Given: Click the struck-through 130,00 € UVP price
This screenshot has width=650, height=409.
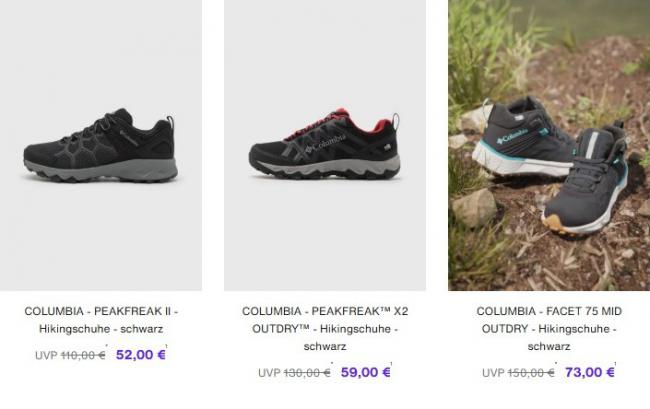Looking at the screenshot, I should click(x=307, y=373).
